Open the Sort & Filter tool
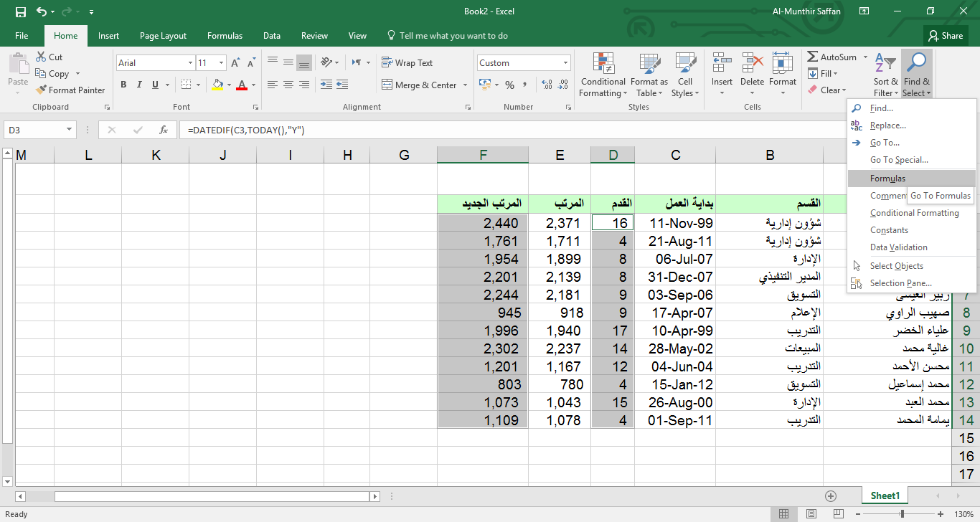980x522 pixels. coord(885,75)
